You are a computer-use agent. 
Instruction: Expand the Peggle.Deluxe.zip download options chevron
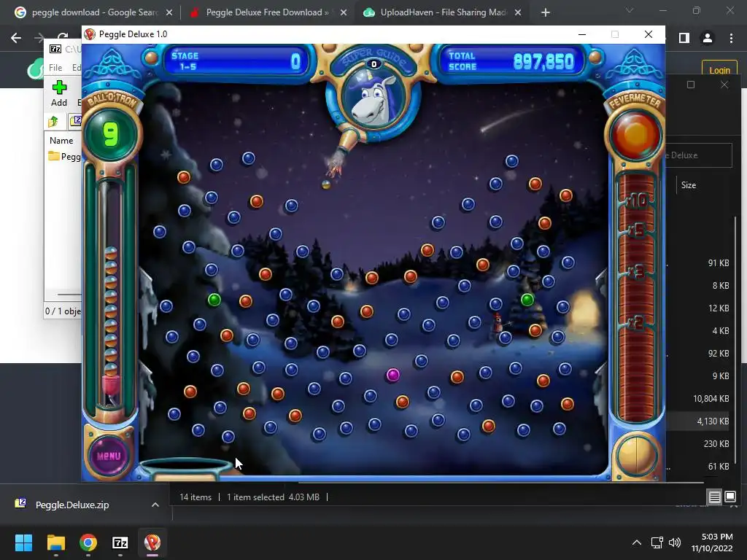pos(155,505)
